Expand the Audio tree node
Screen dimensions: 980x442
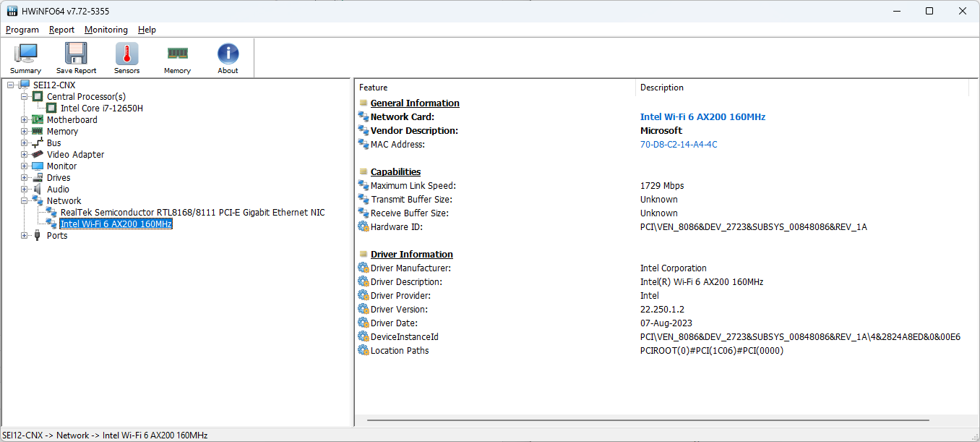25,190
